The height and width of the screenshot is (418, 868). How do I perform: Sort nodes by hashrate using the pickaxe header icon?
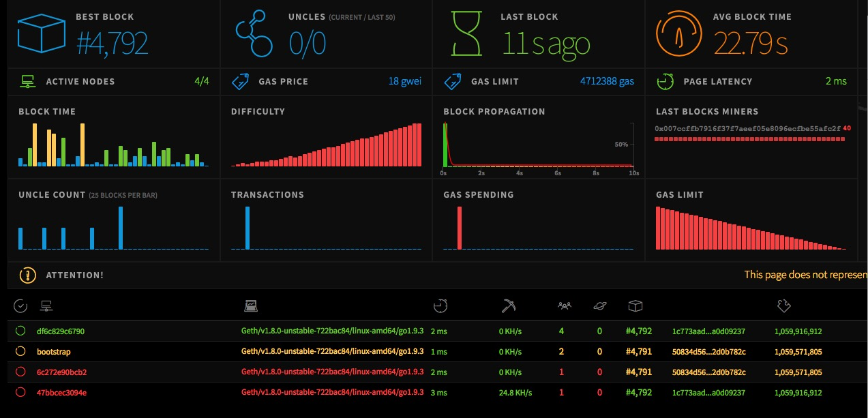tap(508, 306)
